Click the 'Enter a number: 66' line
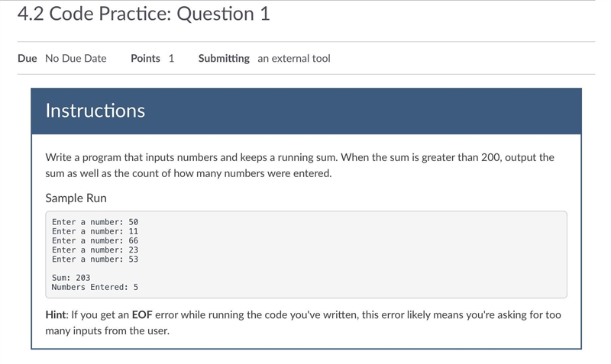 95,240
